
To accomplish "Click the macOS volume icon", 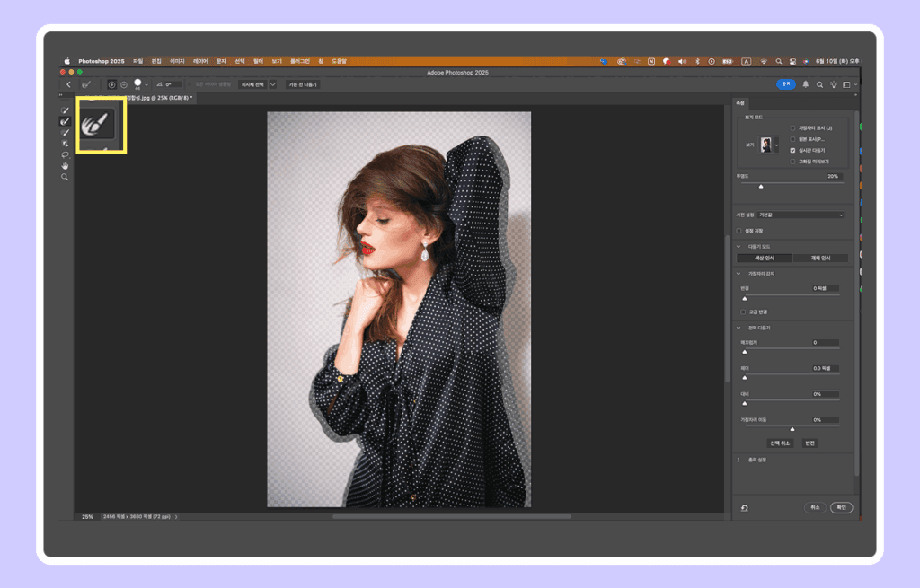I will coord(682,61).
